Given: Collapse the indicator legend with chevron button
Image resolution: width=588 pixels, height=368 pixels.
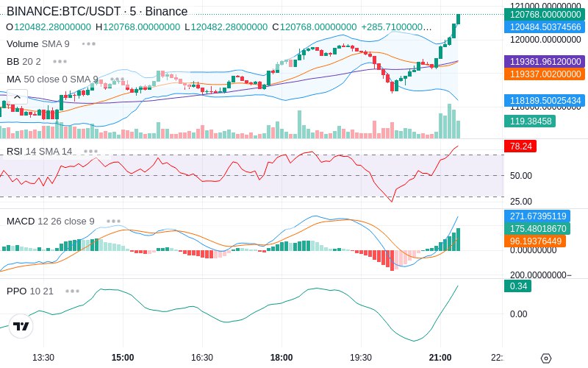Looking at the screenshot, I should point(17,97).
